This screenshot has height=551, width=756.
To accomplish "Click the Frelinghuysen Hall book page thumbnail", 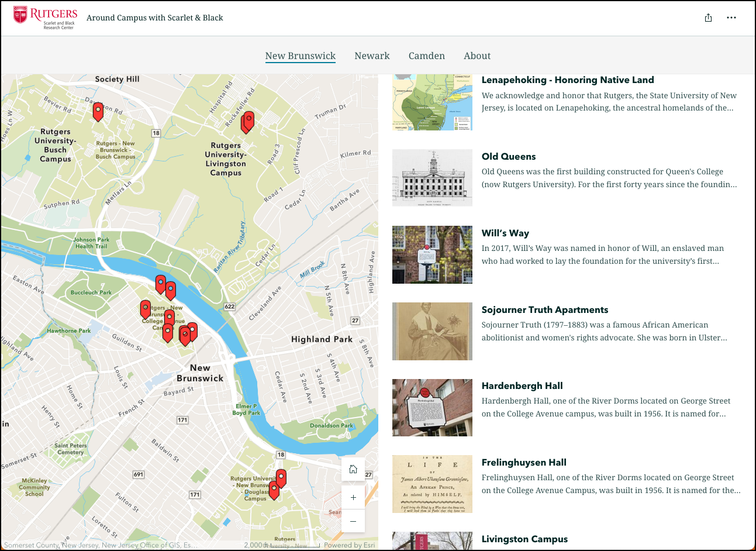I will [x=432, y=484].
